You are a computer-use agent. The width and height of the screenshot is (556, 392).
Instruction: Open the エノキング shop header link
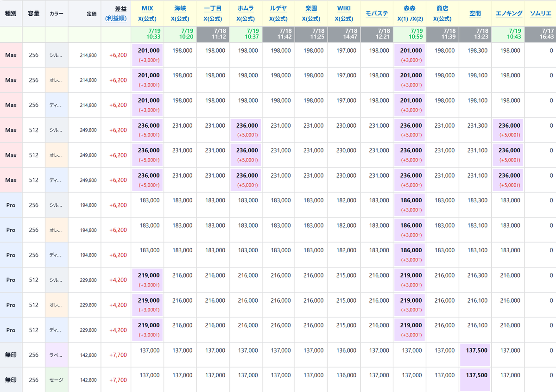(x=508, y=13)
